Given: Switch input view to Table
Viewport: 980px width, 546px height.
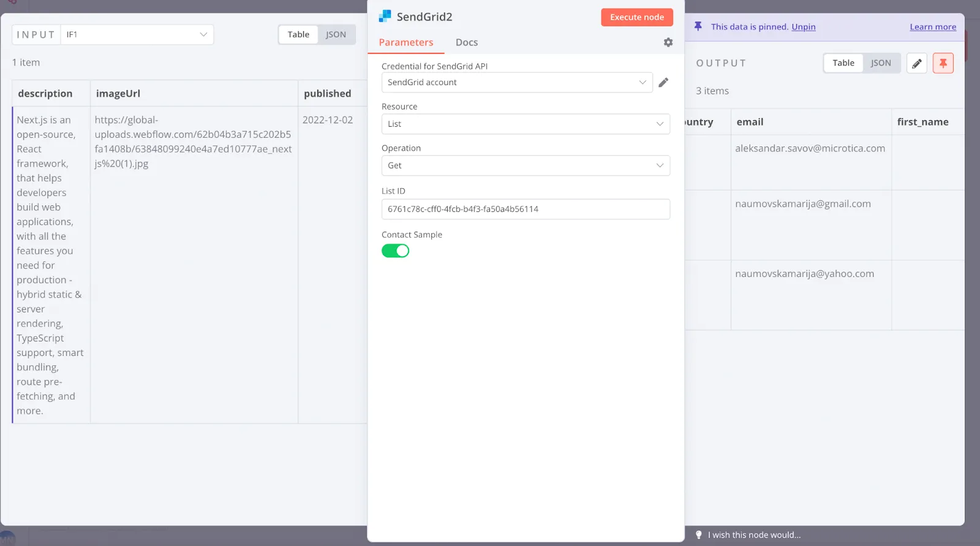Looking at the screenshot, I should (x=298, y=34).
